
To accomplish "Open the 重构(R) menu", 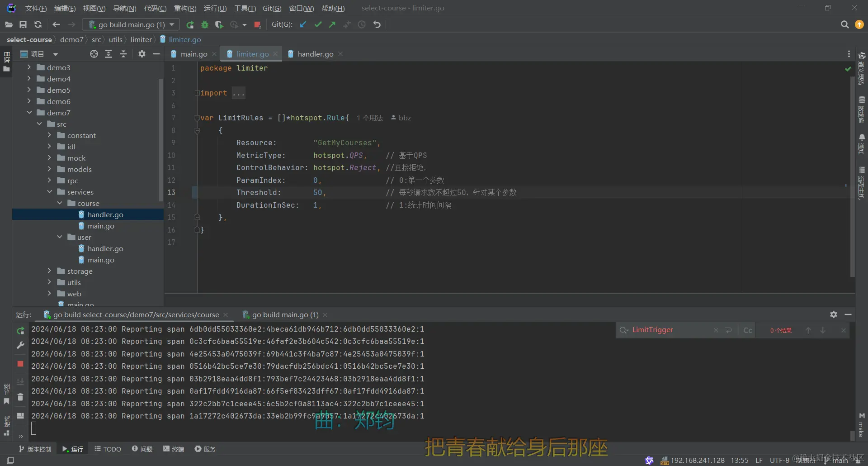I will [185, 8].
